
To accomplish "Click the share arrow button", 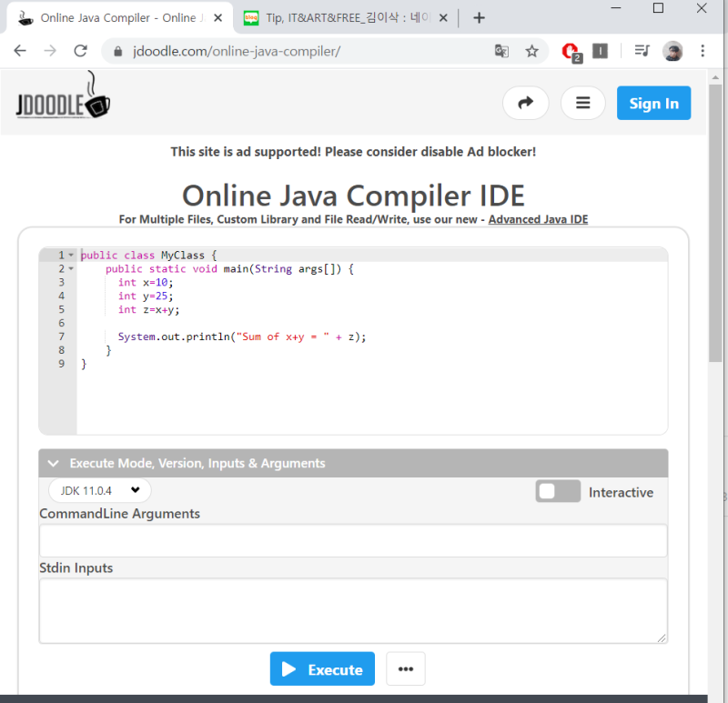I will [526, 103].
